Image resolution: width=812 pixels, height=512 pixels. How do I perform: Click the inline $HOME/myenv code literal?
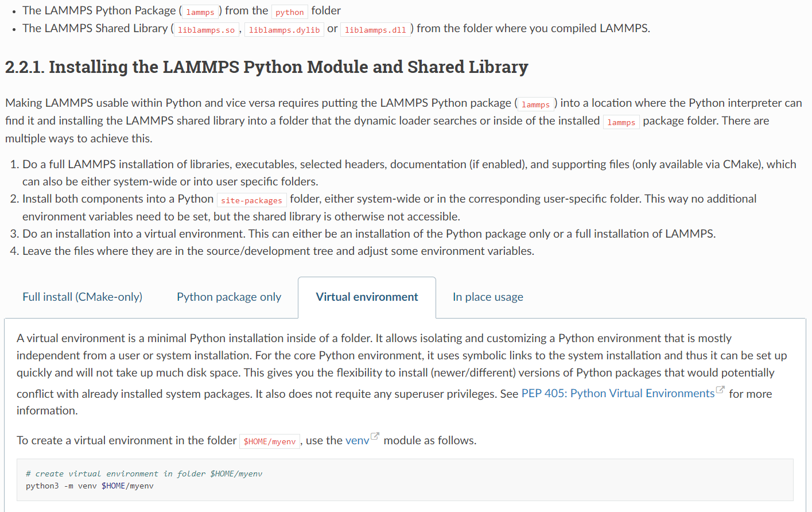pyautogui.click(x=269, y=441)
